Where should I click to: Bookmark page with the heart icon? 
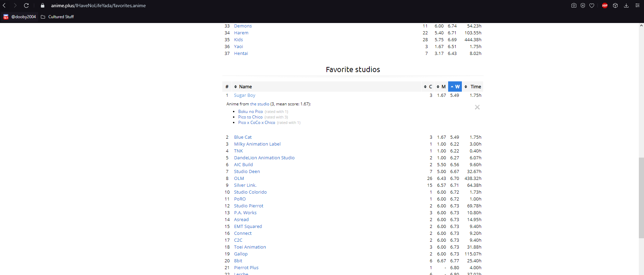(x=592, y=5)
